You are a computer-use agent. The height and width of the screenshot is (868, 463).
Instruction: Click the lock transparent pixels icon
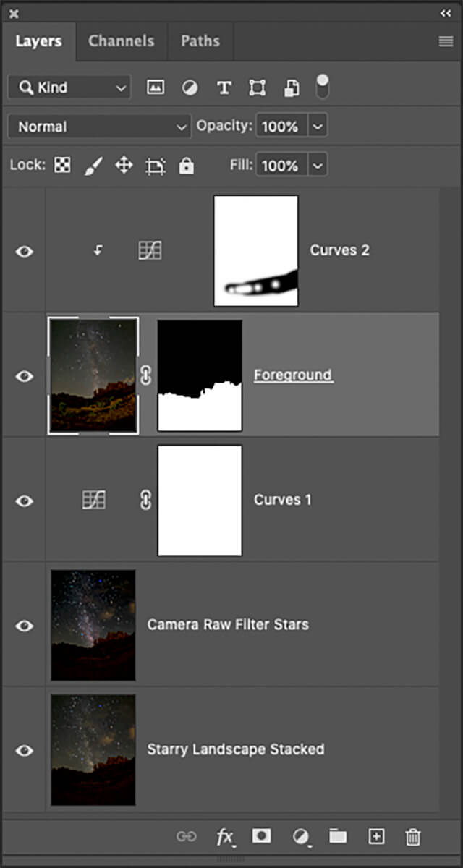(63, 166)
